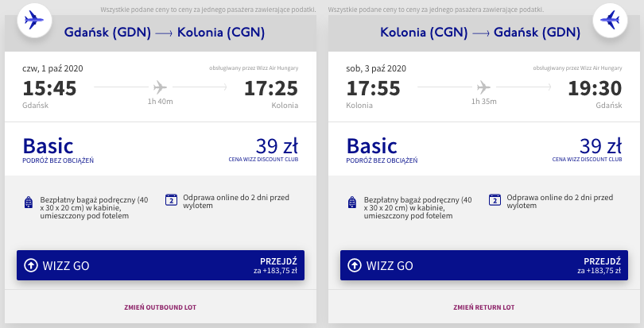The height and width of the screenshot is (328, 644).
Task: Click the return online check-in calendar icon
Action: [x=495, y=199]
